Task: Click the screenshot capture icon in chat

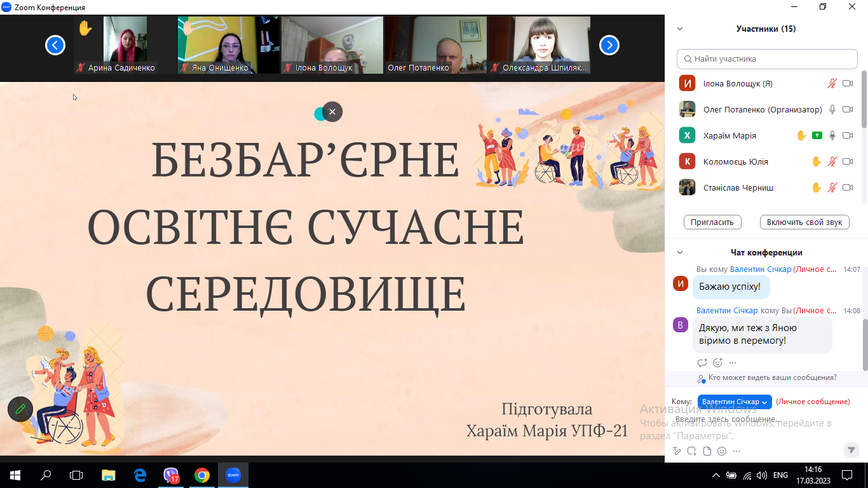Action: coord(691,451)
